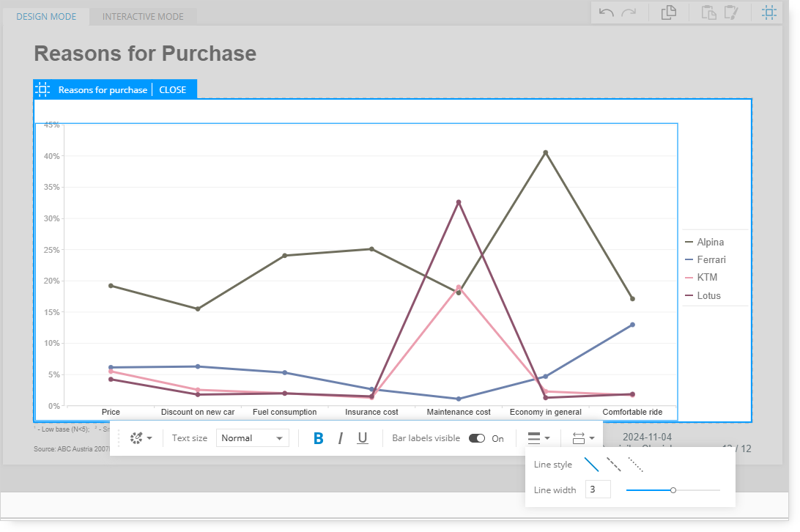Click the Alpina data point at Price
The height and width of the screenshot is (532, 800).
(x=111, y=286)
